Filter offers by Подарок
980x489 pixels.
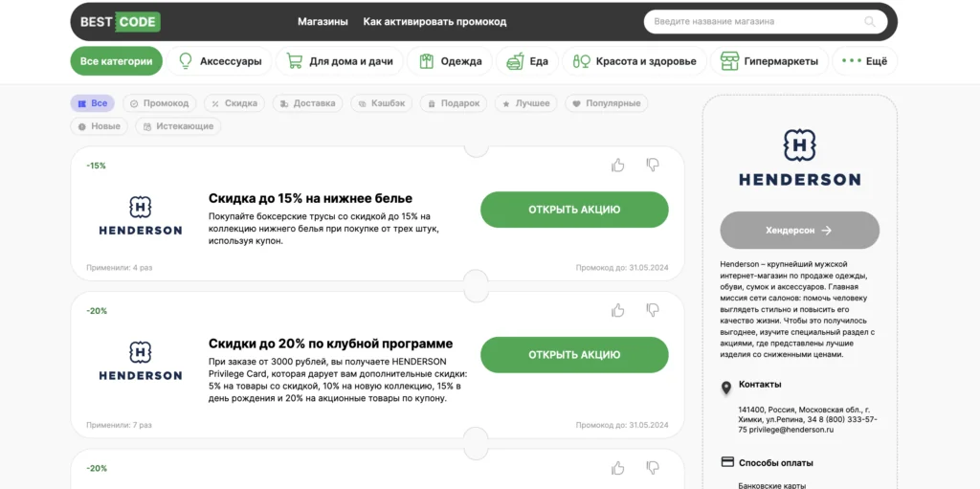click(454, 103)
